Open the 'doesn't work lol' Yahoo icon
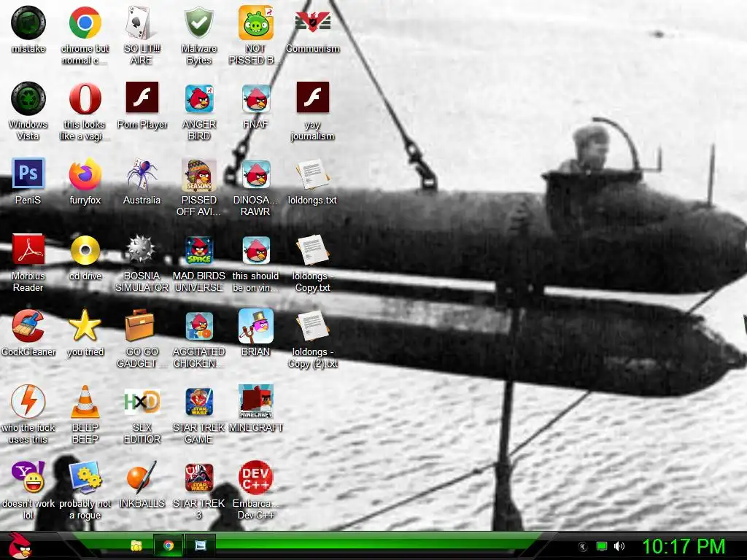Image resolution: width=747 pixels, height=560 pixels. 28,477
